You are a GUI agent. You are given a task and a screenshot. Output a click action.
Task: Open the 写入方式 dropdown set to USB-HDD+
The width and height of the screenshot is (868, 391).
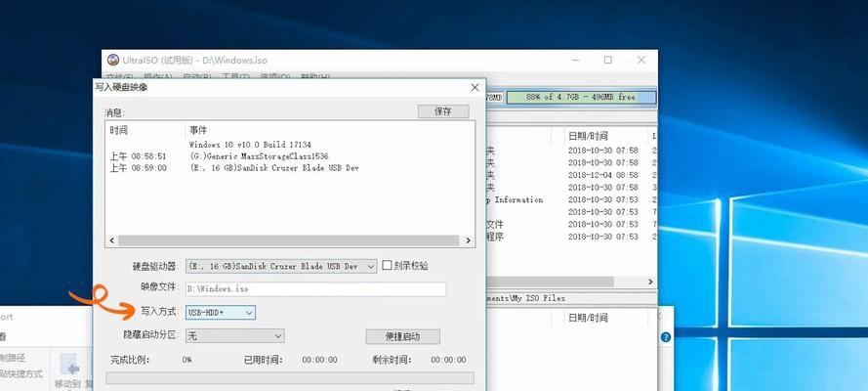[221, 313]
